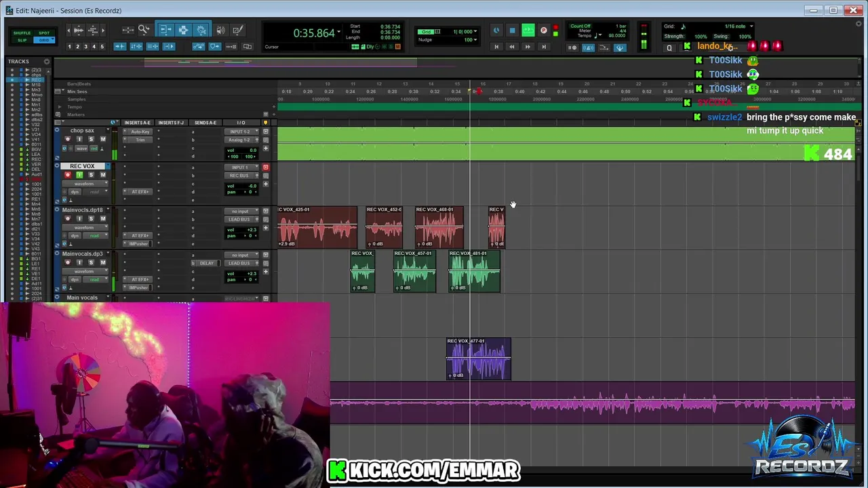Image resolution: width=868 pixels, height=488 pixels.
Task: Click the INSERTS A-E column header
Action: (x=137, y=123)
